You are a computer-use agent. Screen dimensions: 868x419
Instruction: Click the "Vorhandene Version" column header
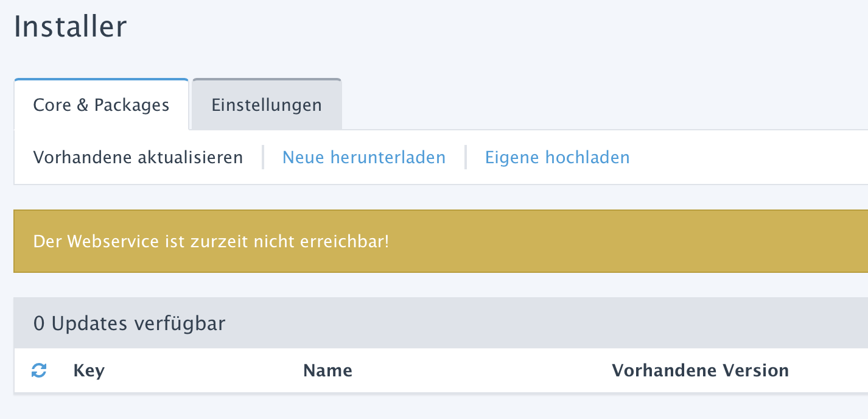coord(701,370)
